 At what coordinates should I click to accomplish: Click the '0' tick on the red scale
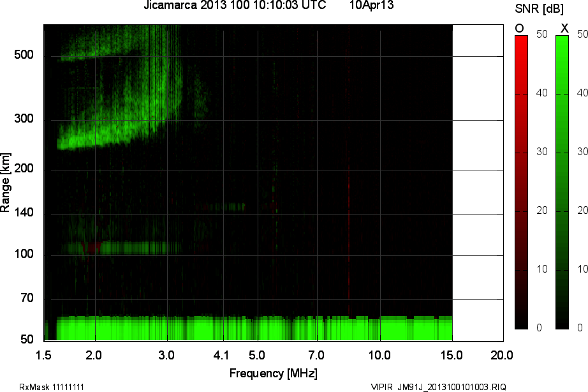[x=540, y=328]
